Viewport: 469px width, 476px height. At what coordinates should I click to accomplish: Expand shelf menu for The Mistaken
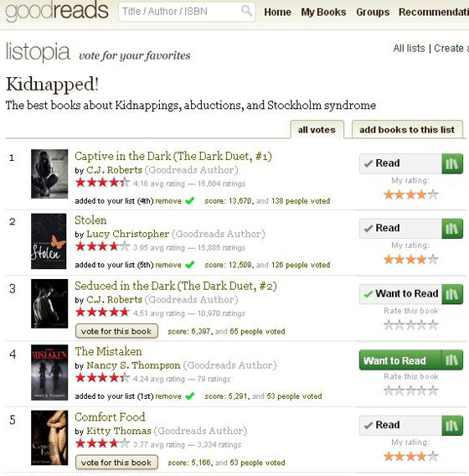[x=452, y=360]
